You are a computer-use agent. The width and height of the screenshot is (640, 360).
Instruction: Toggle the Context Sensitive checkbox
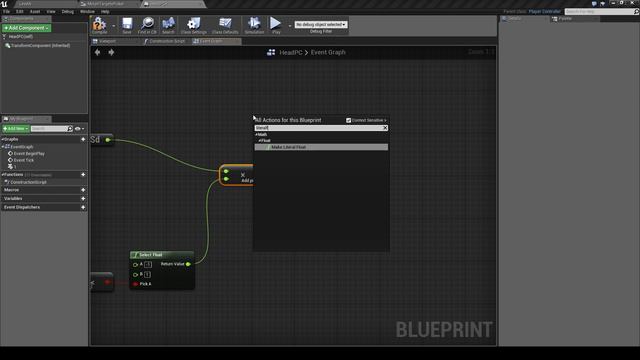tap(349, 120)
